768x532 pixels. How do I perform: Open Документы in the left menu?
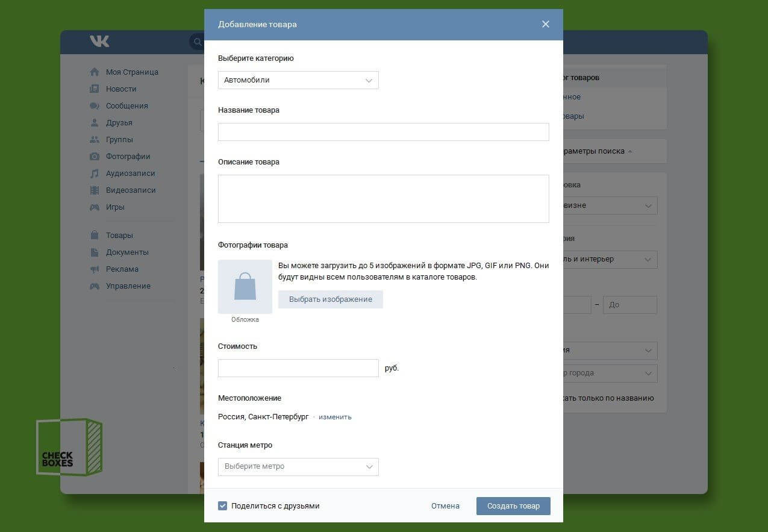pyautogui.click(x=127, y=252)
